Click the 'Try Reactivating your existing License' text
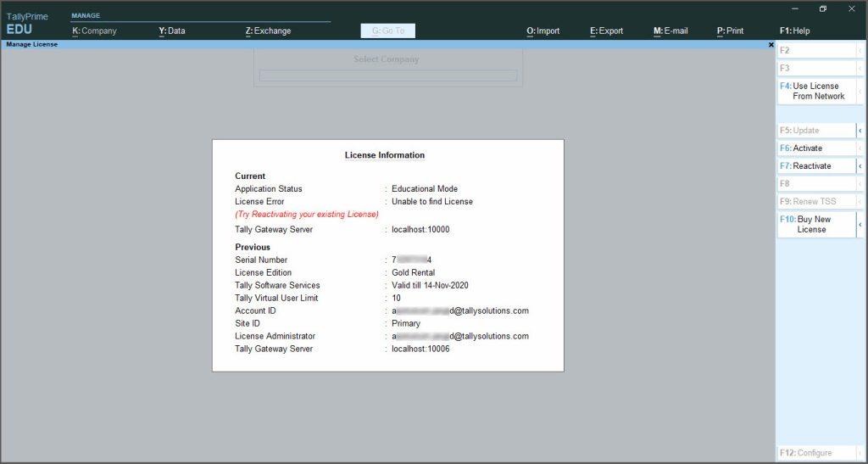The width and height of the screenshot is (868, 464). click(307, 215)
